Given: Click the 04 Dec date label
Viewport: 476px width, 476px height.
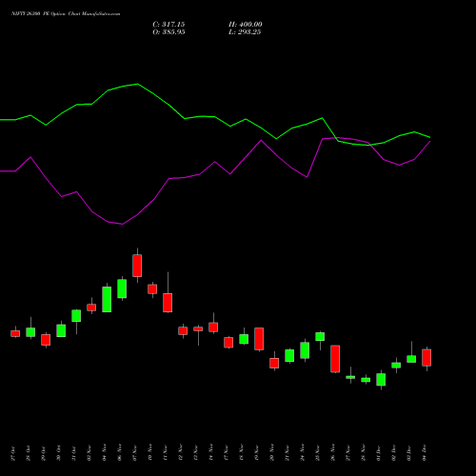Looking at the screenshot, I should (425, 453).
